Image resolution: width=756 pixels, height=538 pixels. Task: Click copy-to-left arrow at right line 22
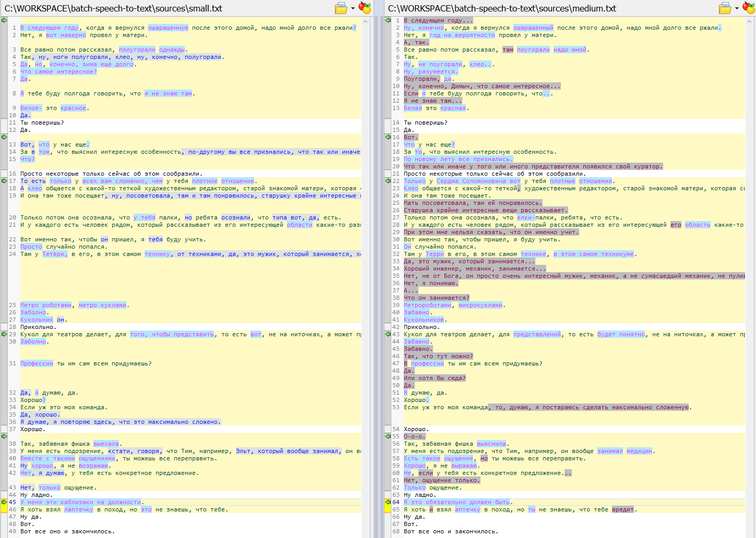[x=388, y=181]
